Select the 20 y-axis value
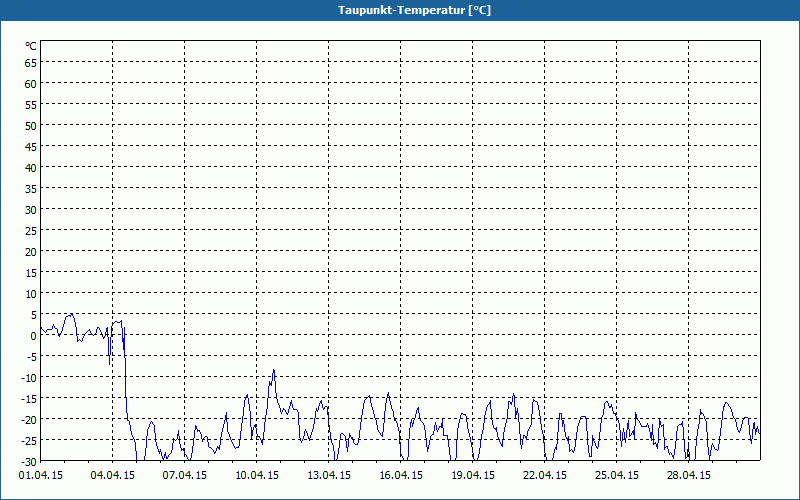800x500 pixels. 31,252
